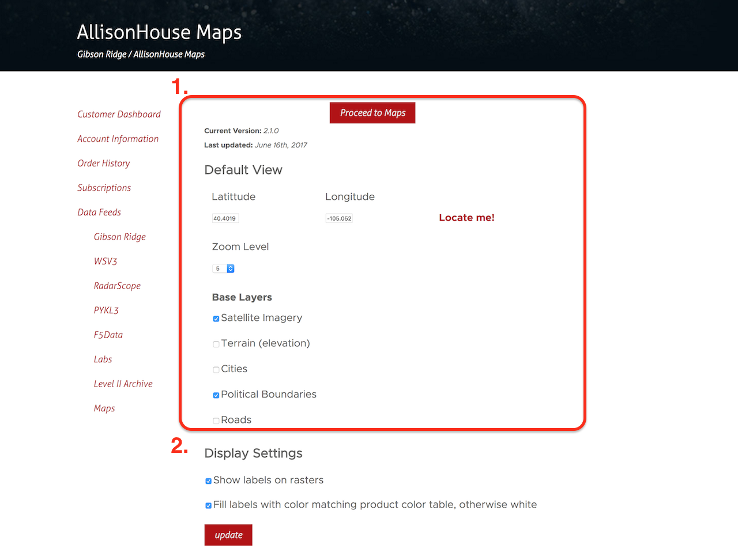Screen dimensions: 738x560
Task: Click the Default View heading
Action: click(x=243, y=170)
